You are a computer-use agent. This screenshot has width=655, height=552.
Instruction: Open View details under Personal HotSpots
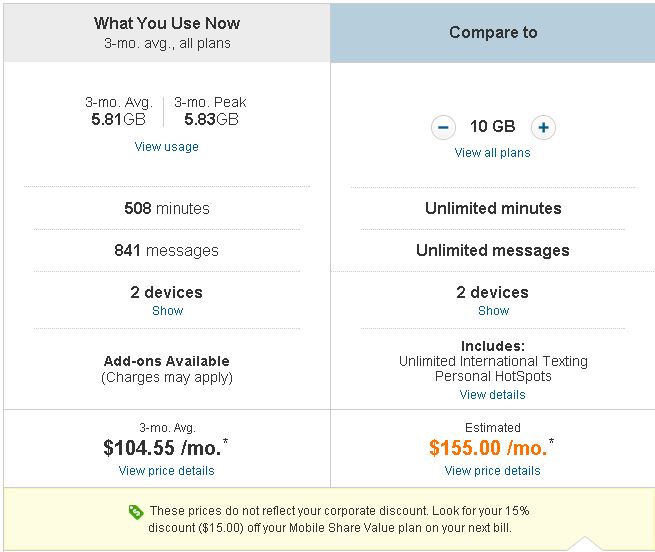click(493, 394)
